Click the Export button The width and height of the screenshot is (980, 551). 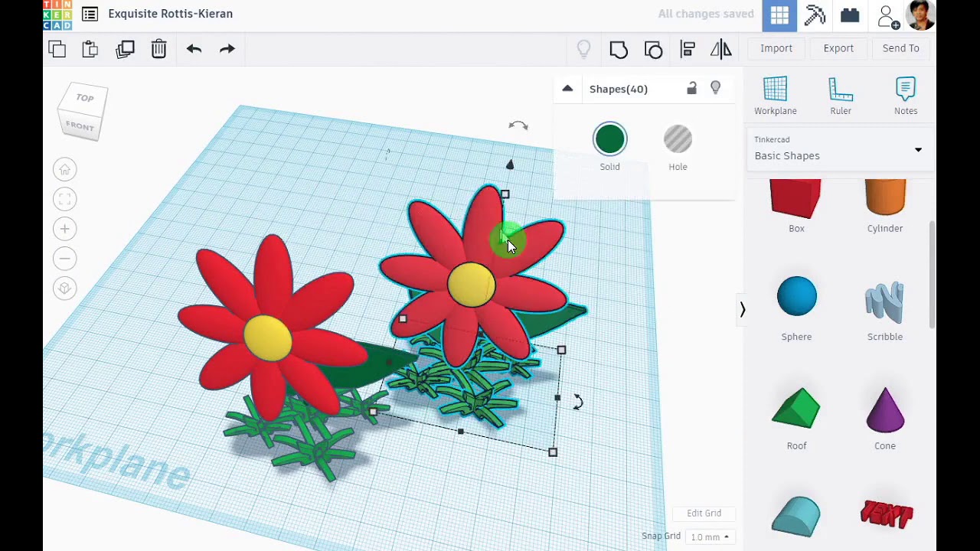click(x=838, y=48)
